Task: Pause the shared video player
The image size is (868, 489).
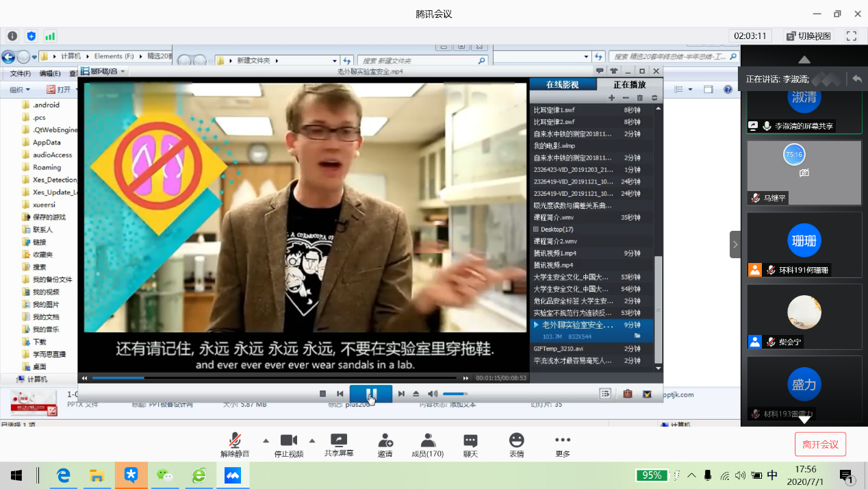Action: 371,394
